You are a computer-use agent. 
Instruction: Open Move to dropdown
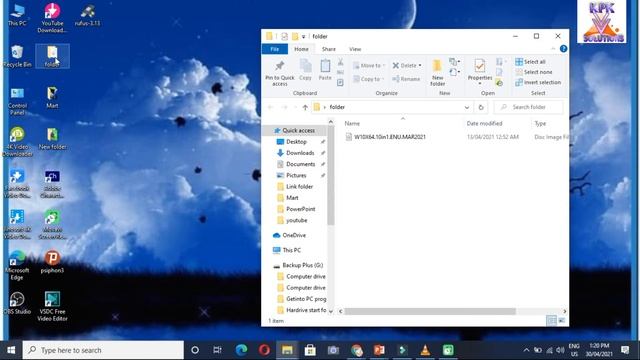tap(369, 65)
